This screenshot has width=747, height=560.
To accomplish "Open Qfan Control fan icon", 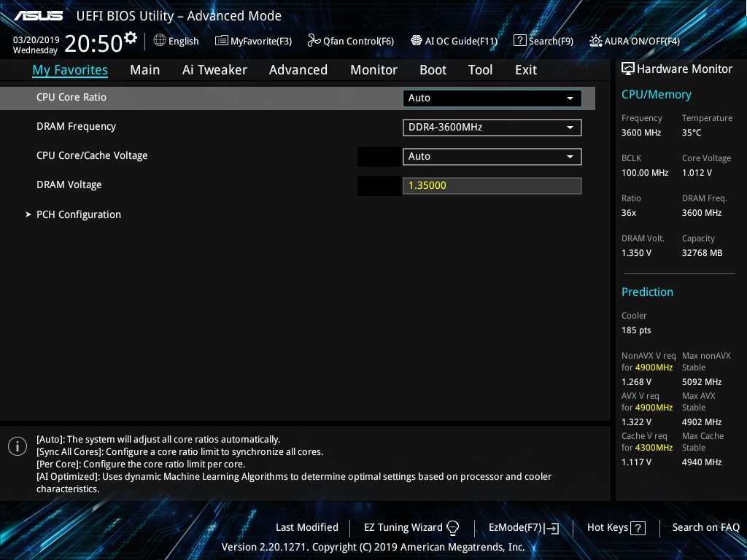I will (314, 41).
